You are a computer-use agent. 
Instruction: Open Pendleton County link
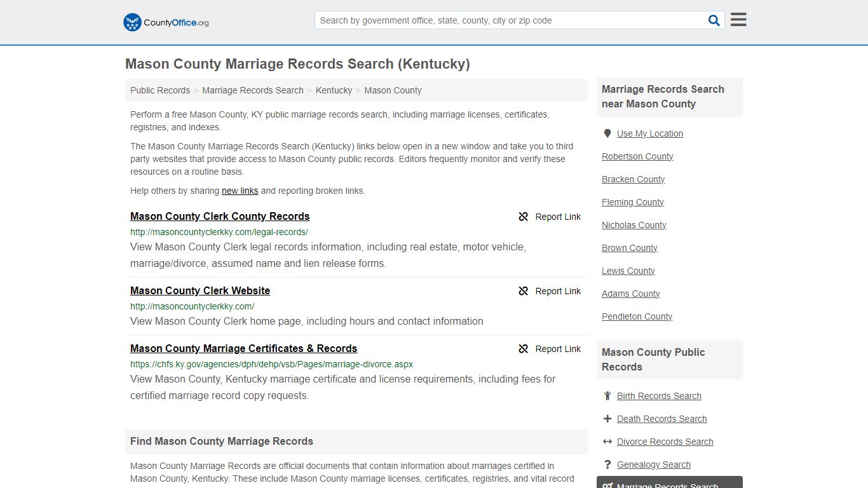[x=637, y=316]
